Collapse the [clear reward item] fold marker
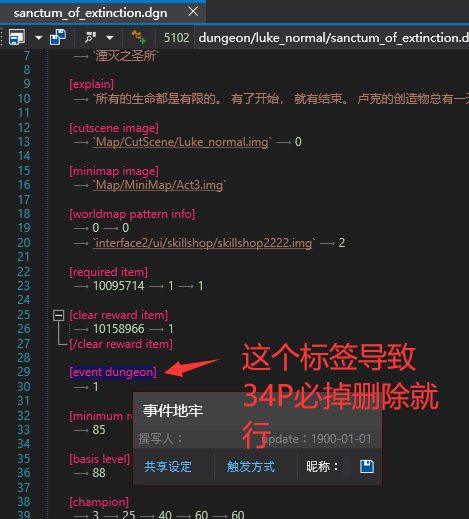The width and height of the screenshot is (469, 519). pos(59,315)
